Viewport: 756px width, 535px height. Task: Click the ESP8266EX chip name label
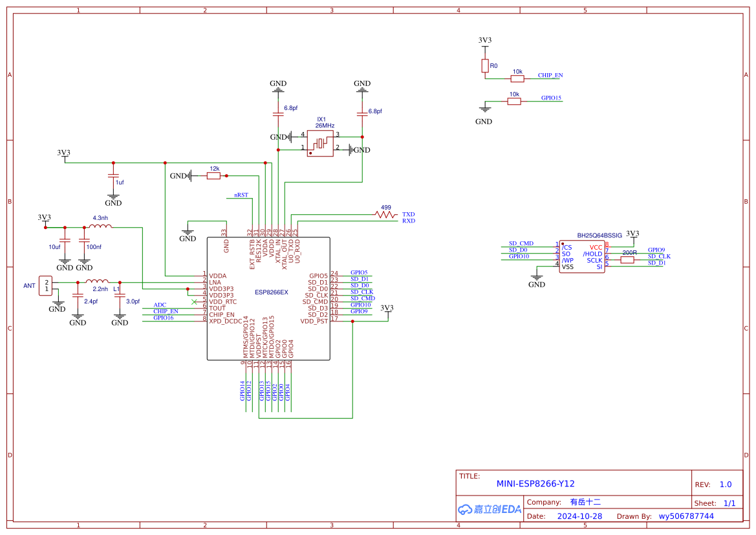[x=272, y=292]
